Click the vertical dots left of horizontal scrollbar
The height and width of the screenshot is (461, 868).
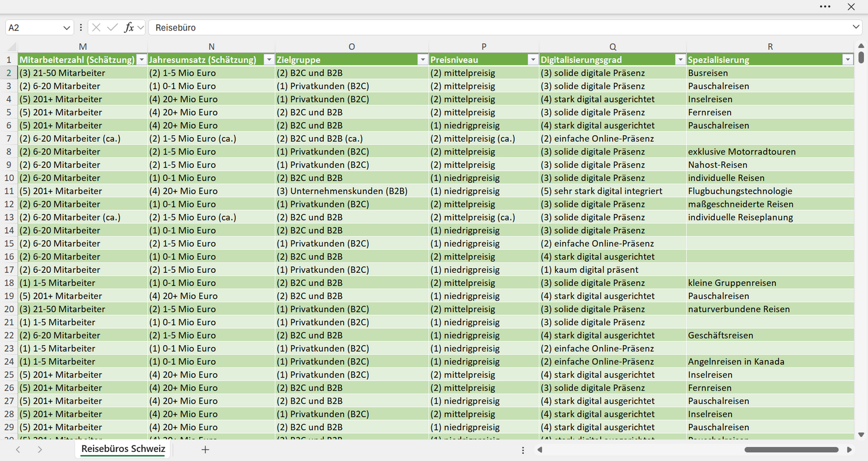pyautogui.click(x=523, y=450)
